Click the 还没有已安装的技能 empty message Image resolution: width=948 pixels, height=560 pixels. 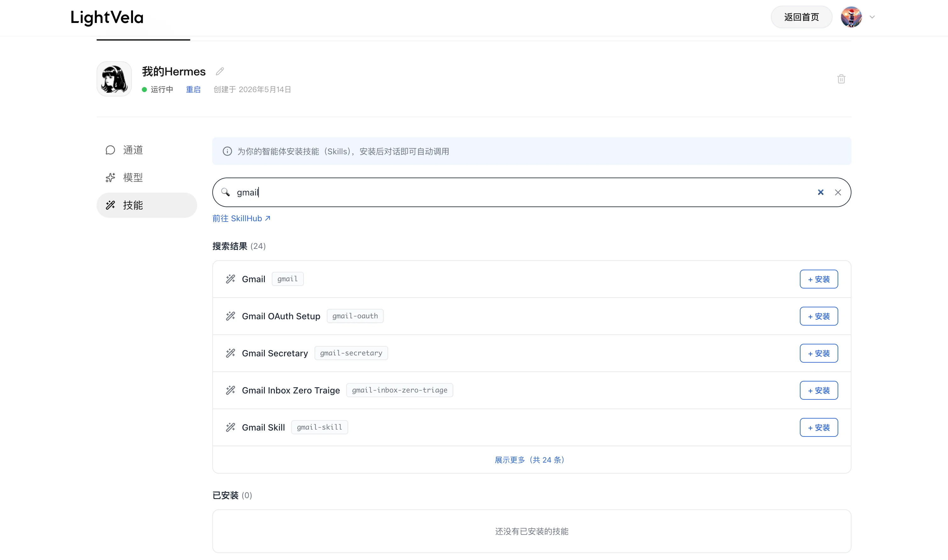point(532,531)
